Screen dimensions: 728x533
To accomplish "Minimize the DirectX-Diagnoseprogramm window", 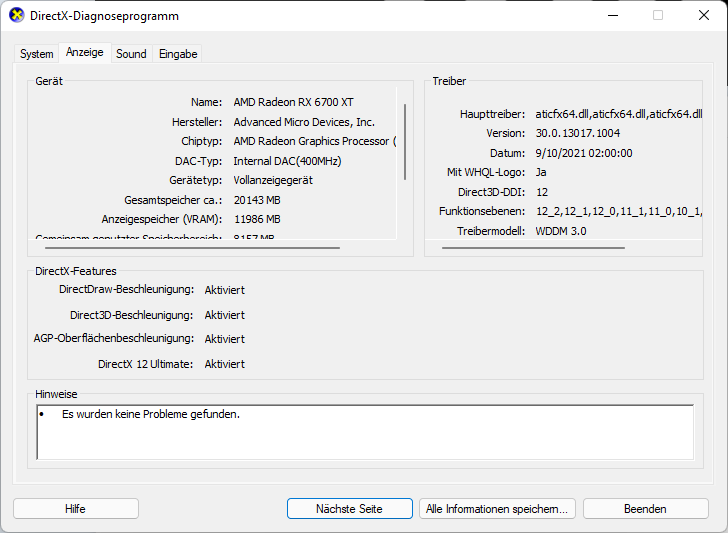I will [x=613, y=15].
